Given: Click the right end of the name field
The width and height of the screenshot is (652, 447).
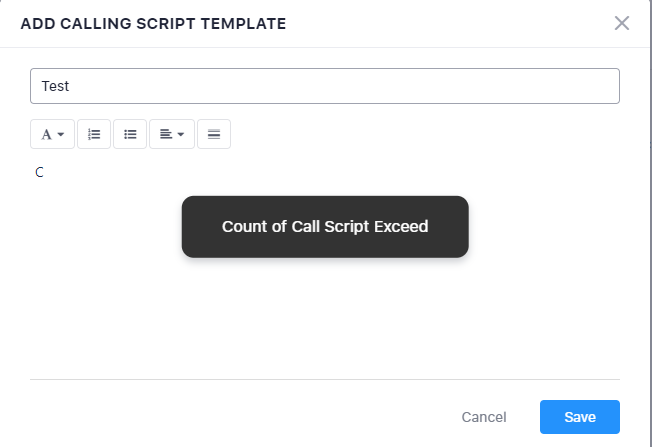Looking at the screenshot, I should coord(600,86).
